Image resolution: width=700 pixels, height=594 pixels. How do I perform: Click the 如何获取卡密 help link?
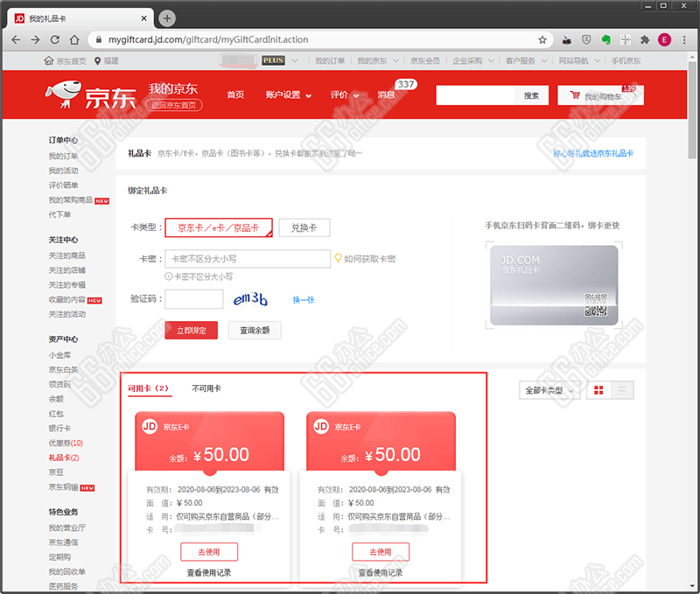369,259
